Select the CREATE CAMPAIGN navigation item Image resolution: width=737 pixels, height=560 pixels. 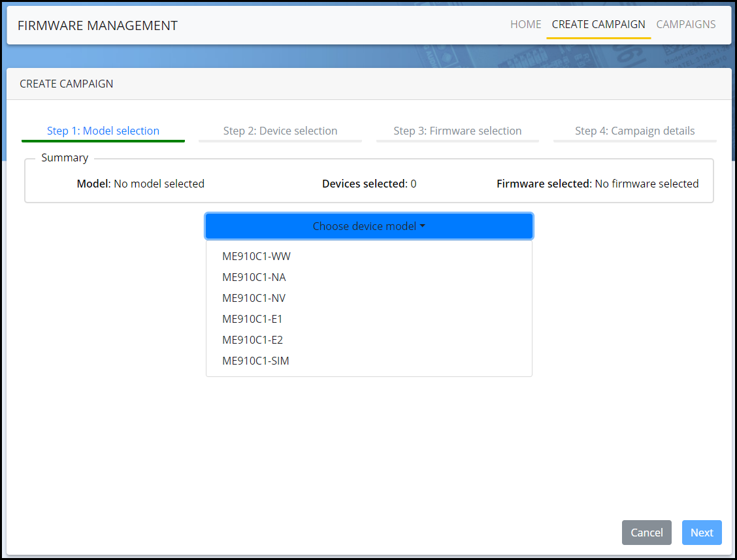point(598,24)
